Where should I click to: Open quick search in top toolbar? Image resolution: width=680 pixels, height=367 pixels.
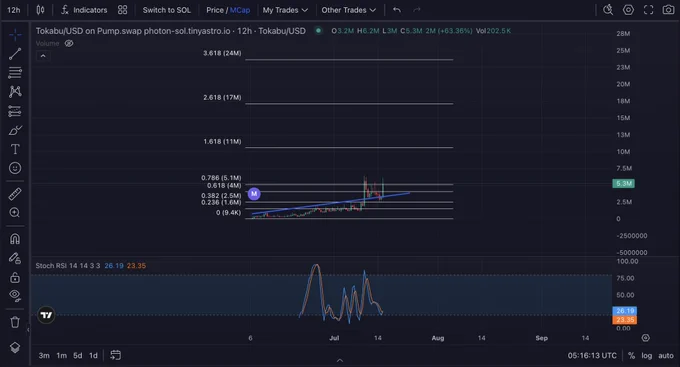[x=608, y=10]
